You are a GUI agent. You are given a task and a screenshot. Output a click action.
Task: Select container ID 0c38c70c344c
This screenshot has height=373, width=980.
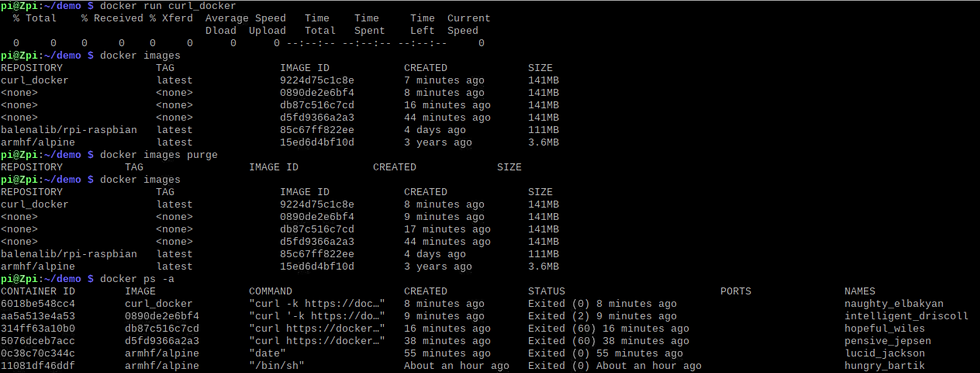(38, 353)
